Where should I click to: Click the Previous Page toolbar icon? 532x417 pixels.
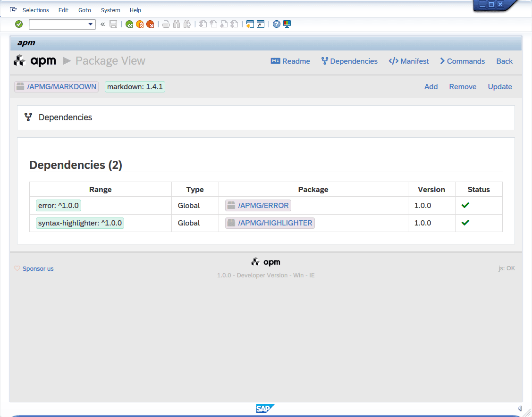tap(213, 24)
